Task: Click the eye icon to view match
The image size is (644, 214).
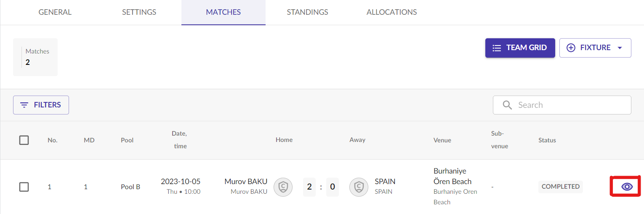Action: click(627, 187)
